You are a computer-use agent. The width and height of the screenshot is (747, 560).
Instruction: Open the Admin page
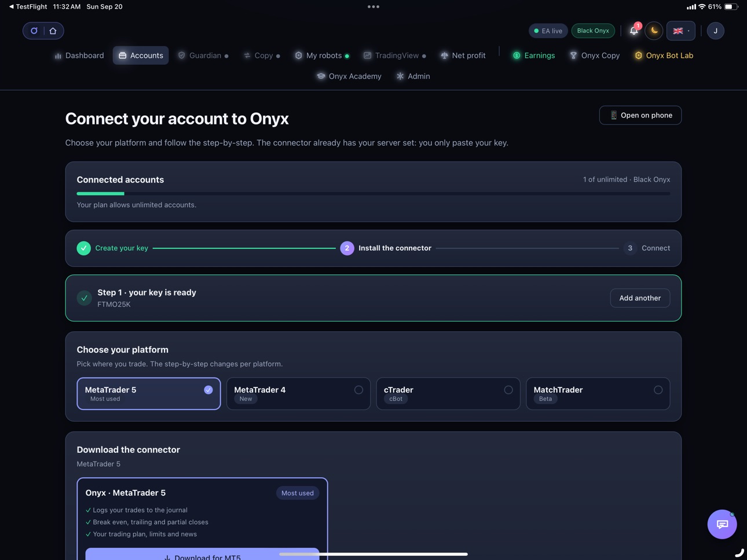413,76
